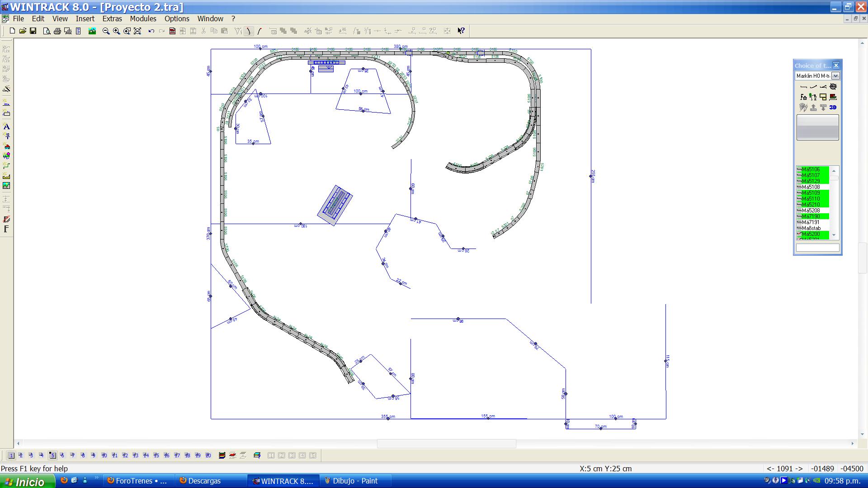The width and height of the screenshot is (868, 488).
Task: Select the 'F' tool in left sidebar
Action: coord(6,229)
